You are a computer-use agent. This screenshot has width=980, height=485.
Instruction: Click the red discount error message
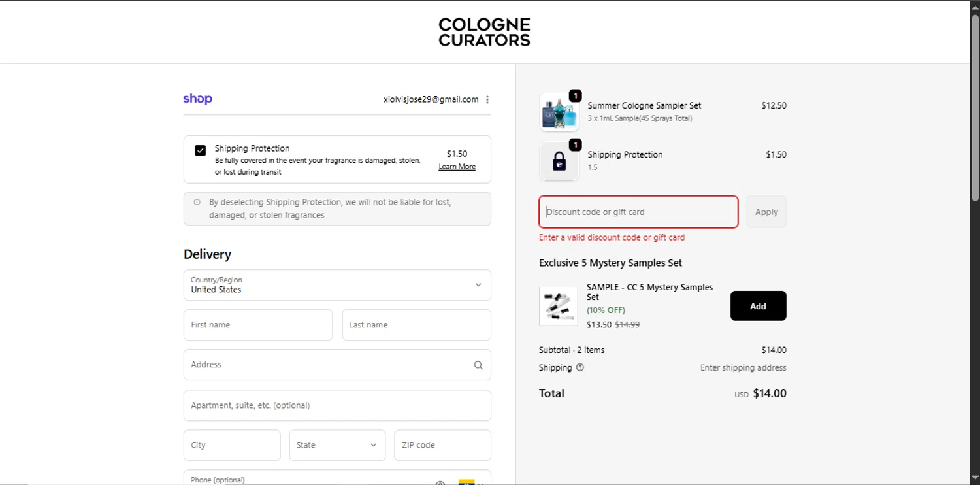click(x=612, y=238)
